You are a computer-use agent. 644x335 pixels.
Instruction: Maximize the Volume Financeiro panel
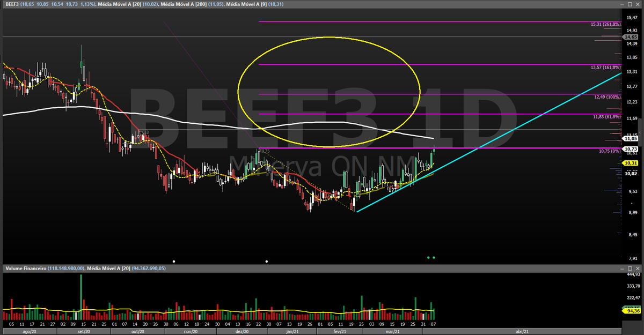point(630,269)
